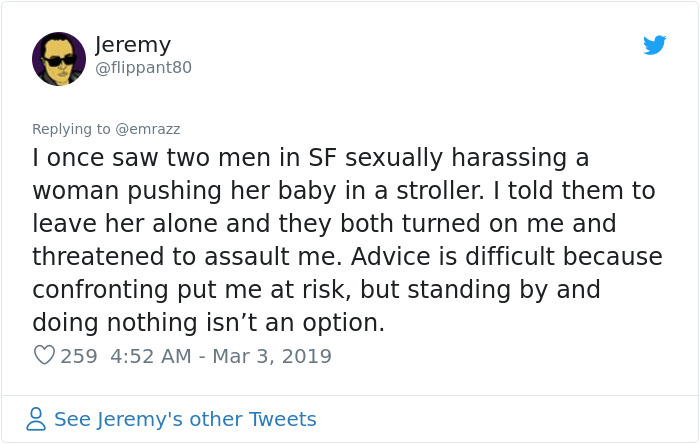Click 'See Jeremy's other Tweets' link
700x444 pixels.
185,419
